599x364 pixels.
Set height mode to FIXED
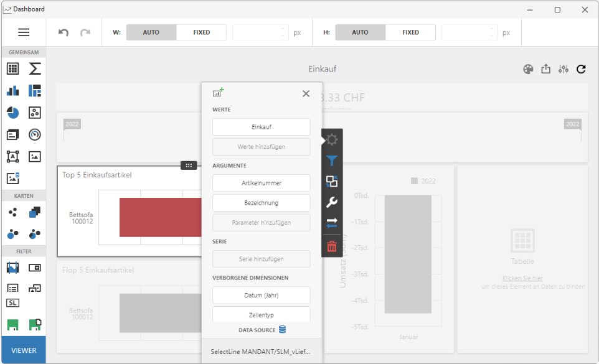point(411,32)
